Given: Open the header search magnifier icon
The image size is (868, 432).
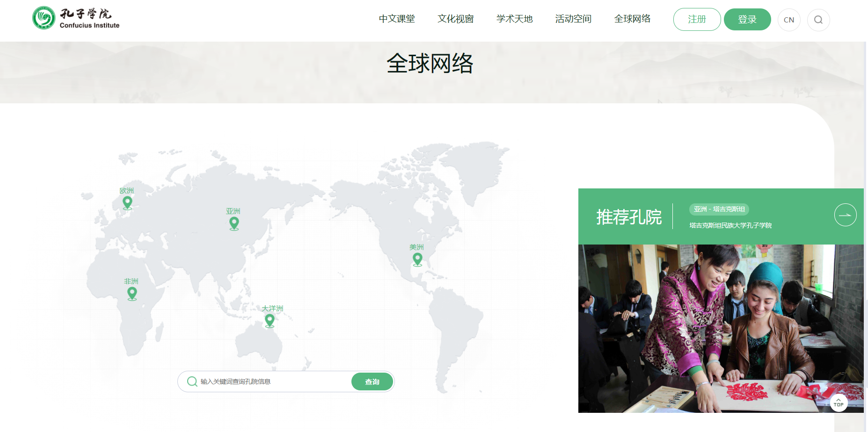Looking at the screenshot, I should (818, 20).
